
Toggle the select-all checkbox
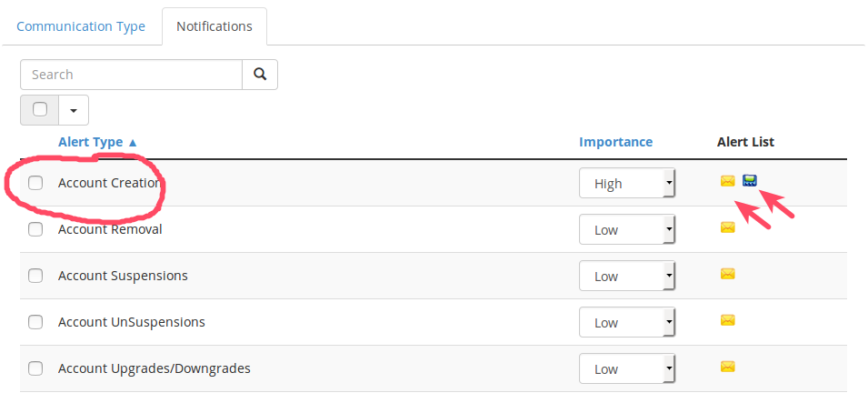point(40,109)
